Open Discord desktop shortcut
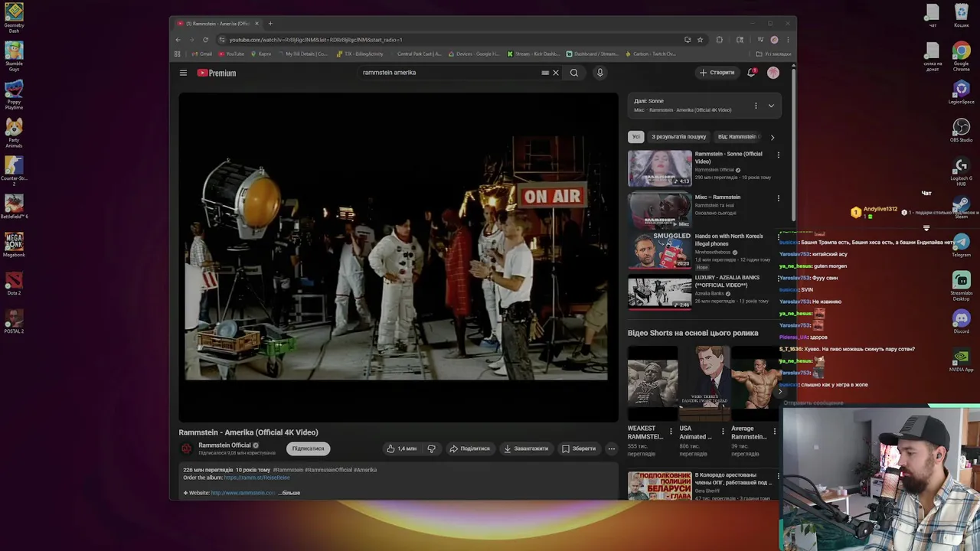The image size is (980, 551). pos(961,321)
